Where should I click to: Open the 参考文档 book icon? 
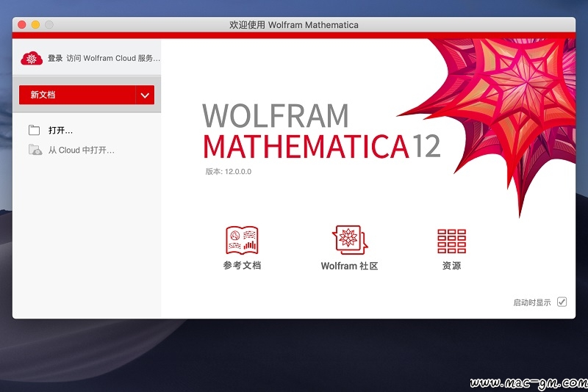point(242,240)
